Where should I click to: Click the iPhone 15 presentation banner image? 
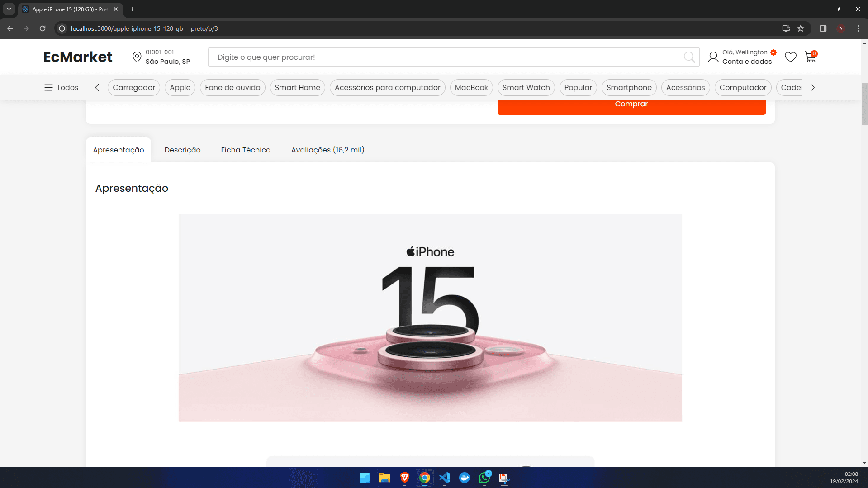(430, 318)
